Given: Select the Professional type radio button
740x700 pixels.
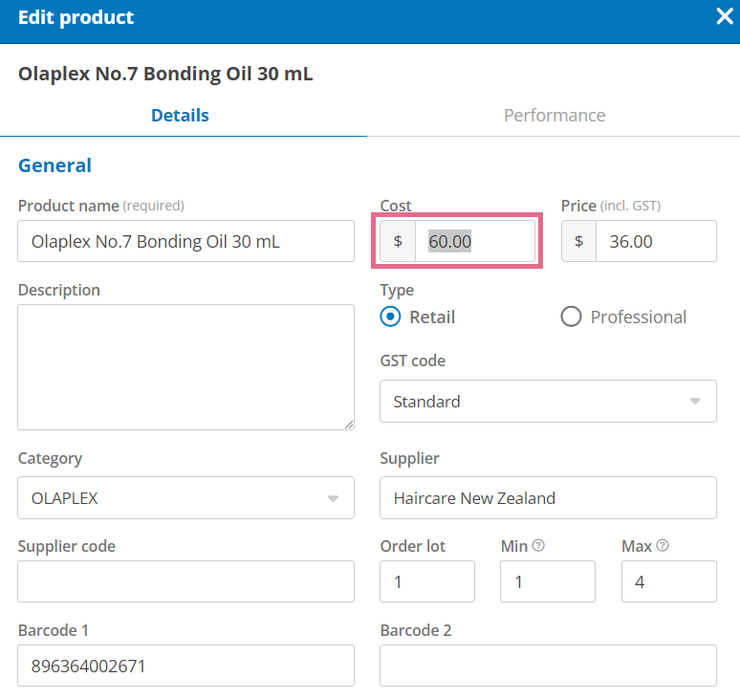Looking at the screenshot, I should coord(571,317).
